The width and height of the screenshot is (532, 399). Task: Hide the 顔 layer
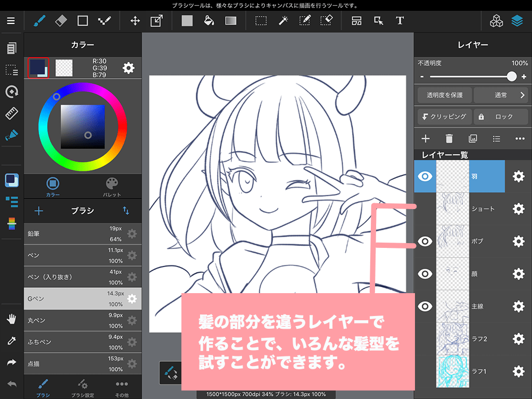[x=425, y=274]
